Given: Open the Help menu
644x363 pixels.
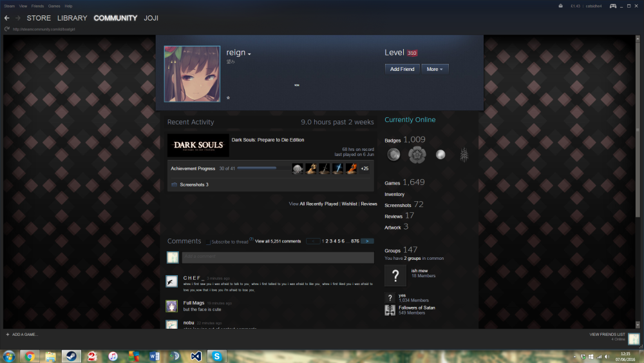Looking at the screenshot, I should [69, 6].
